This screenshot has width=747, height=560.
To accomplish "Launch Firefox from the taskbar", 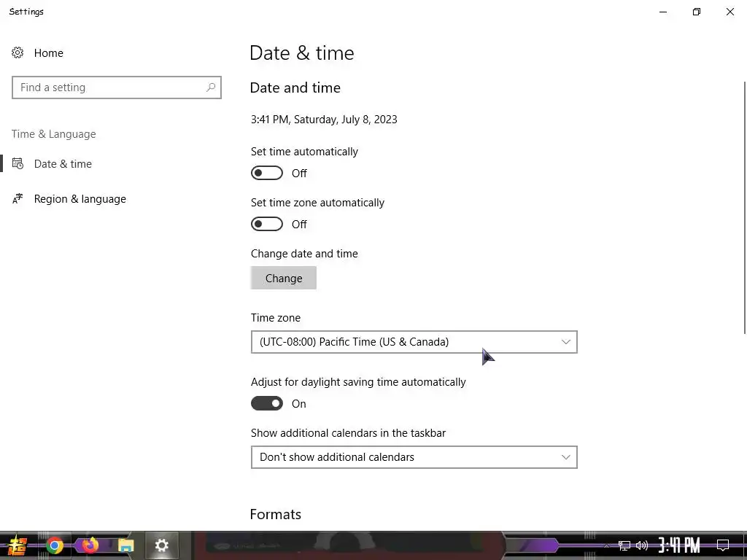I will click(90, 545).
